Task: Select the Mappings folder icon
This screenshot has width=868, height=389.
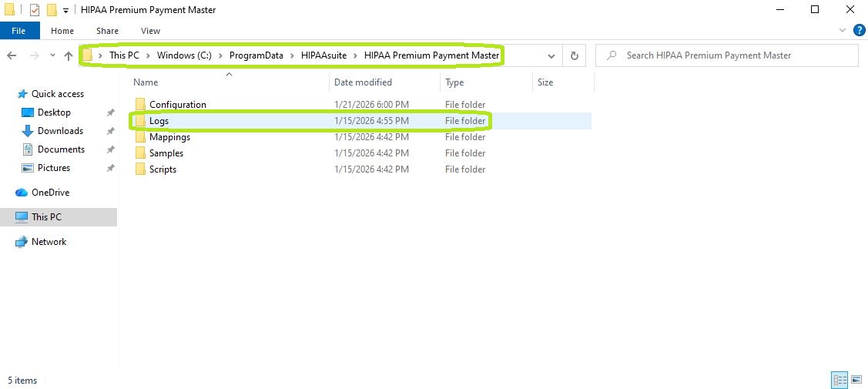Action: pyautogui.click(x=140, y=136)
